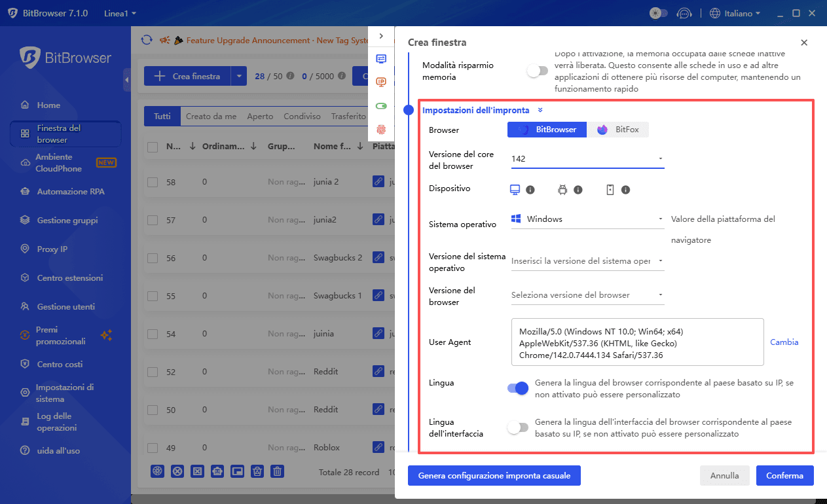Select the BitFox browser option
Screen dimensions: 827x504
617,130
